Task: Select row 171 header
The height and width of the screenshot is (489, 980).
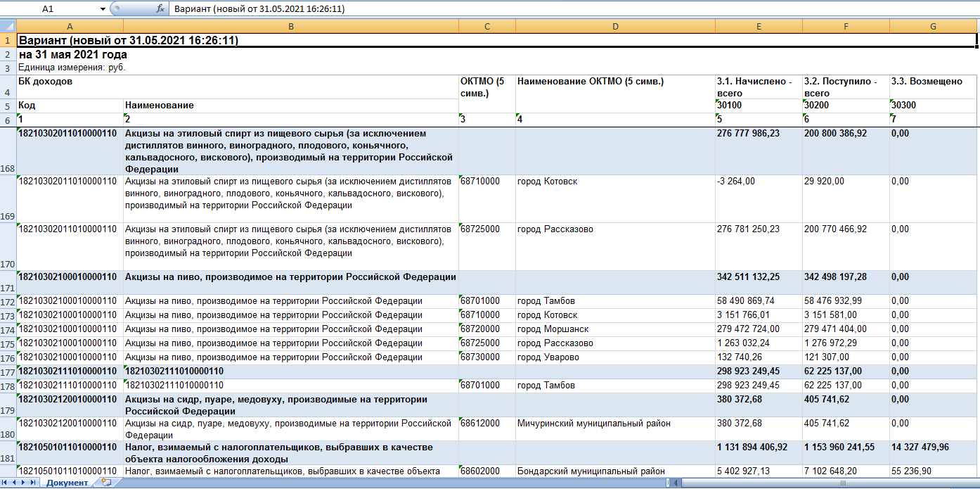Action: [x=8, y=283]
